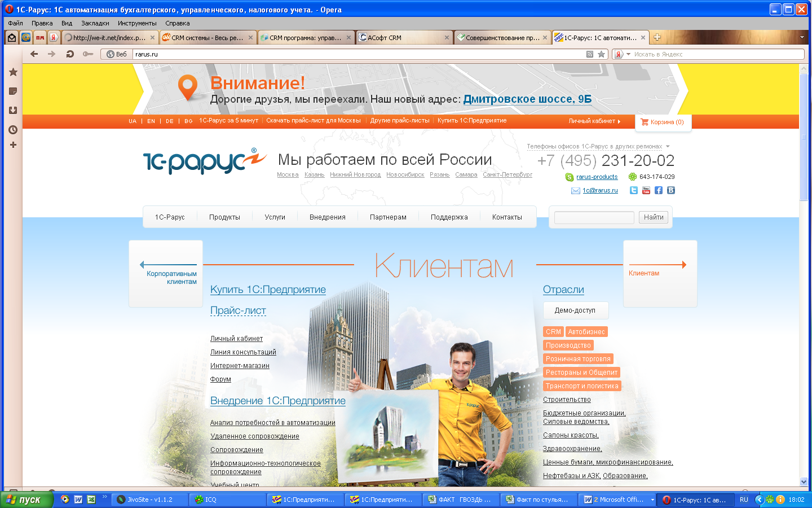
Task: Click the Skype icon near rarus-products
Action: coord(570,177)
